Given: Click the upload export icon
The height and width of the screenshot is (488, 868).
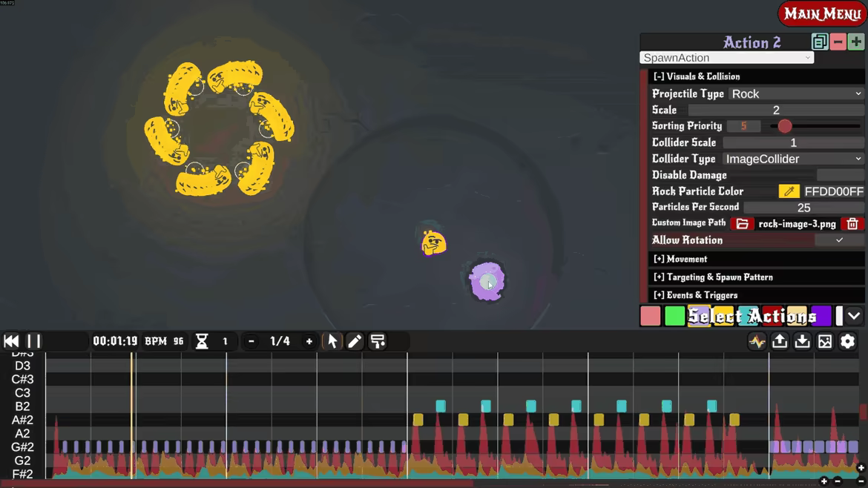Looking at the screenshot, I should (x=780, y=341).
